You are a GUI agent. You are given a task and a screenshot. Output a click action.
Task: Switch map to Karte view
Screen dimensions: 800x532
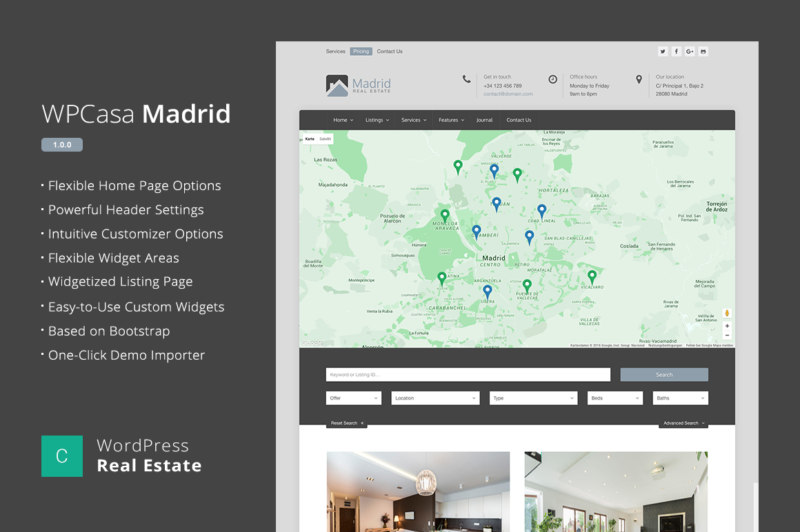pyautogui.click(x=310, y=139)
